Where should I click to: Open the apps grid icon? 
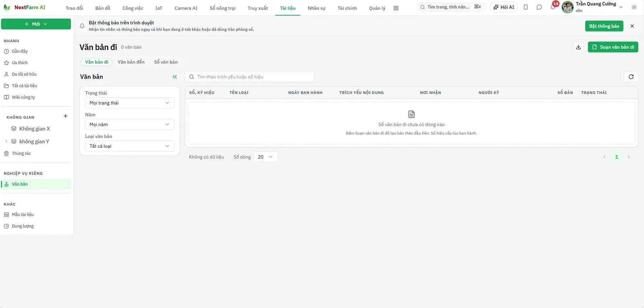[x=396, y=8]
